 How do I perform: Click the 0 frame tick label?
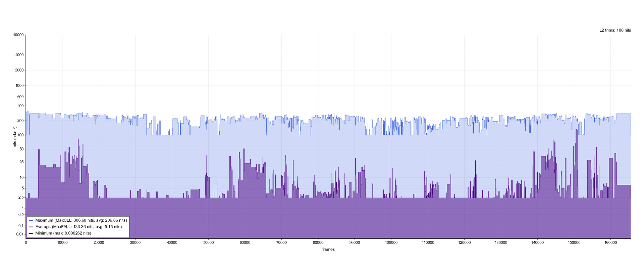26,243
